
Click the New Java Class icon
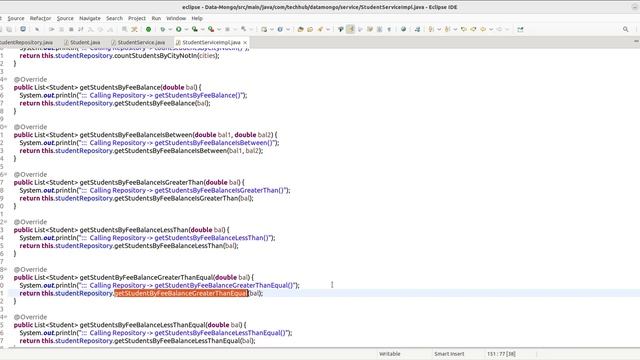click(x=280, y=29)
